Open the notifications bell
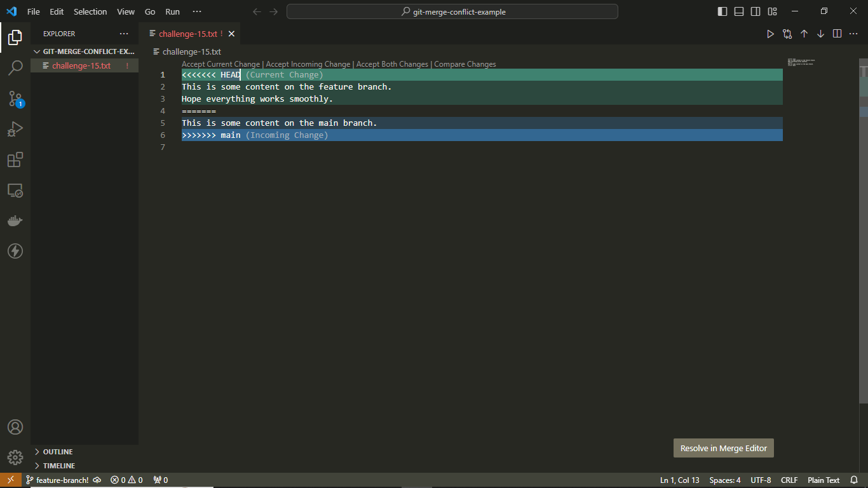 pyautogui.click(x=854, y=480)
